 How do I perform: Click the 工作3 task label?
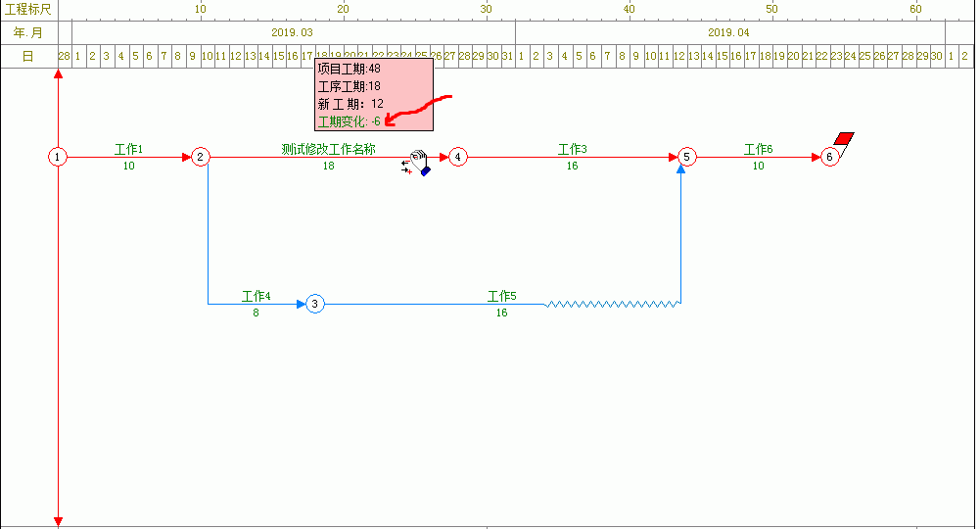(573, 150)
